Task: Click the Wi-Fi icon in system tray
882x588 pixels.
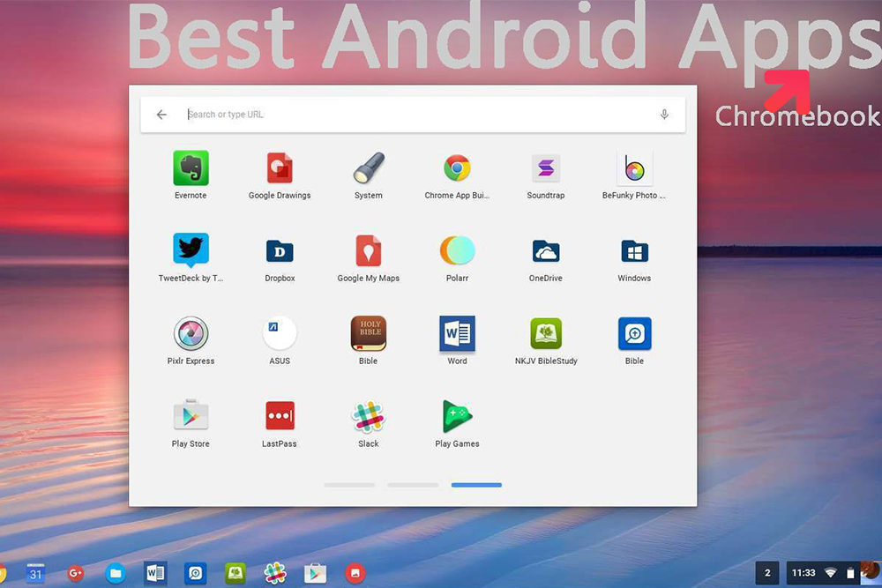Action: coord(831,573)
